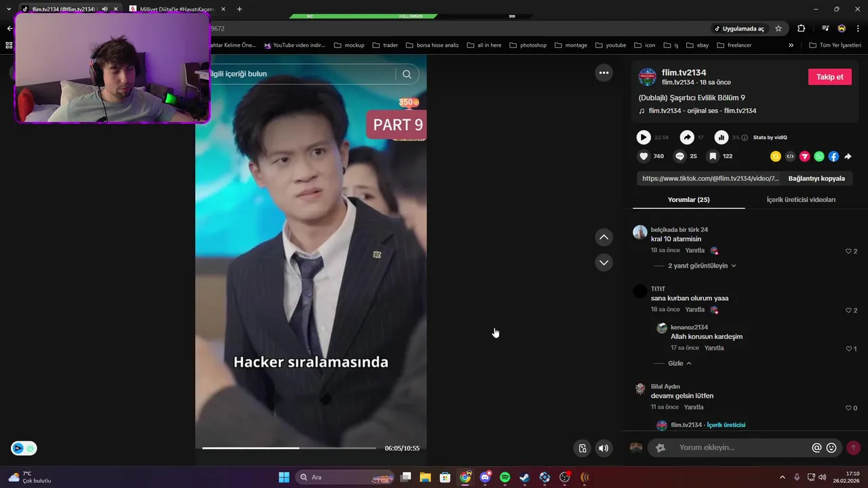The width and height of the screenshot is (868, 488).
Task: Click the video note icon left of the volume
Action: click(x=583, y=448)
